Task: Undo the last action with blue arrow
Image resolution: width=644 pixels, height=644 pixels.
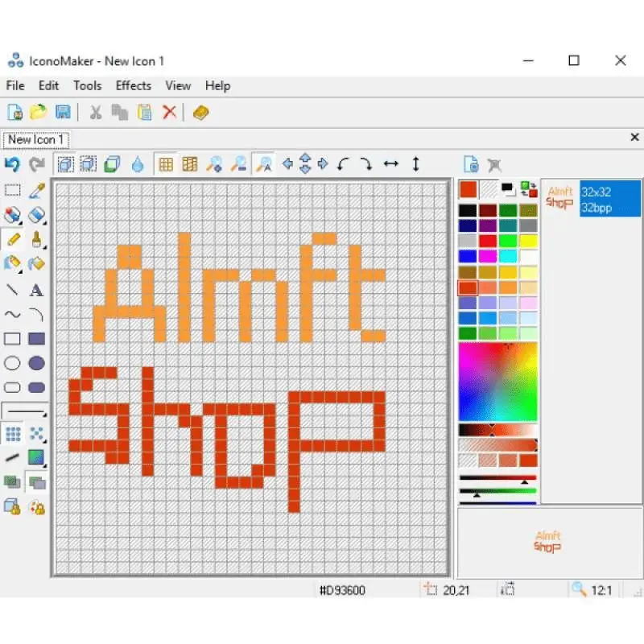Action: (12, 165)
